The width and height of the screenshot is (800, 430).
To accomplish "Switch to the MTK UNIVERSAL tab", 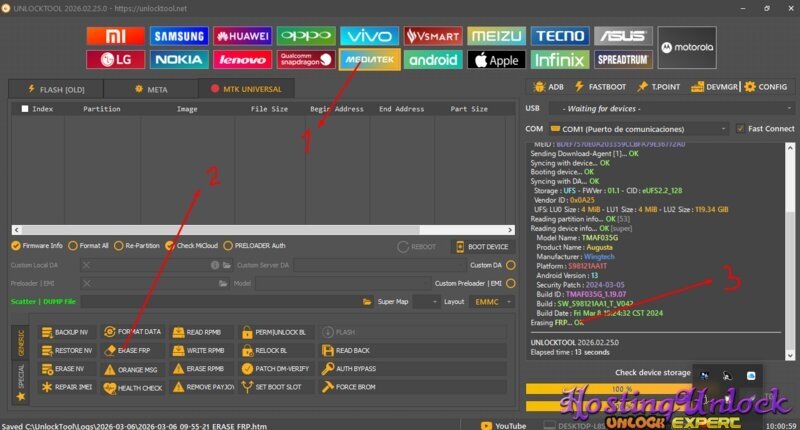I will pyautogui.click(x=246, y=89).
